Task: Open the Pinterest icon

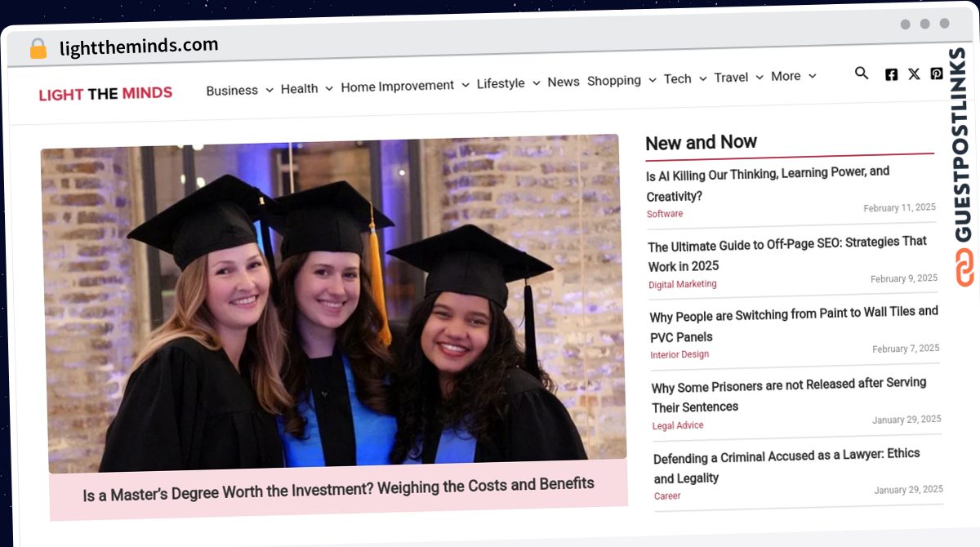Action: coord(937,73)
